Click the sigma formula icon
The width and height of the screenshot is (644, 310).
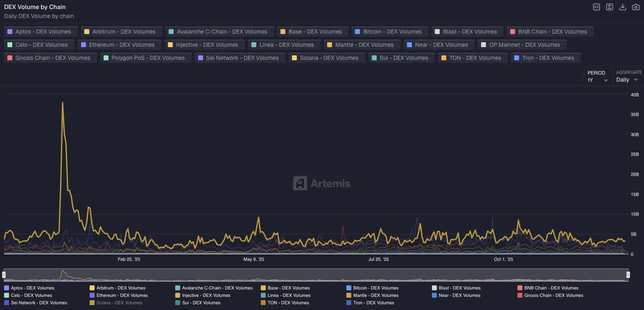(610, 7)
